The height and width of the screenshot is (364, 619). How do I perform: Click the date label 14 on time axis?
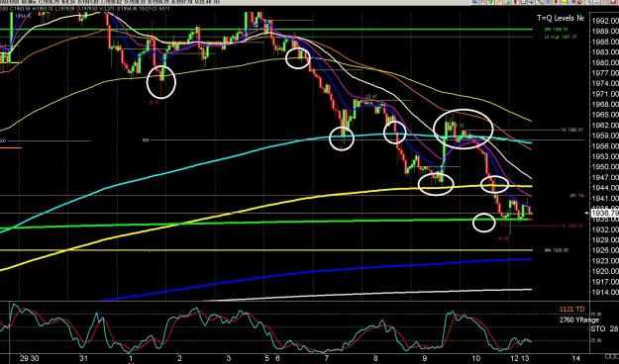click(576, 358)
